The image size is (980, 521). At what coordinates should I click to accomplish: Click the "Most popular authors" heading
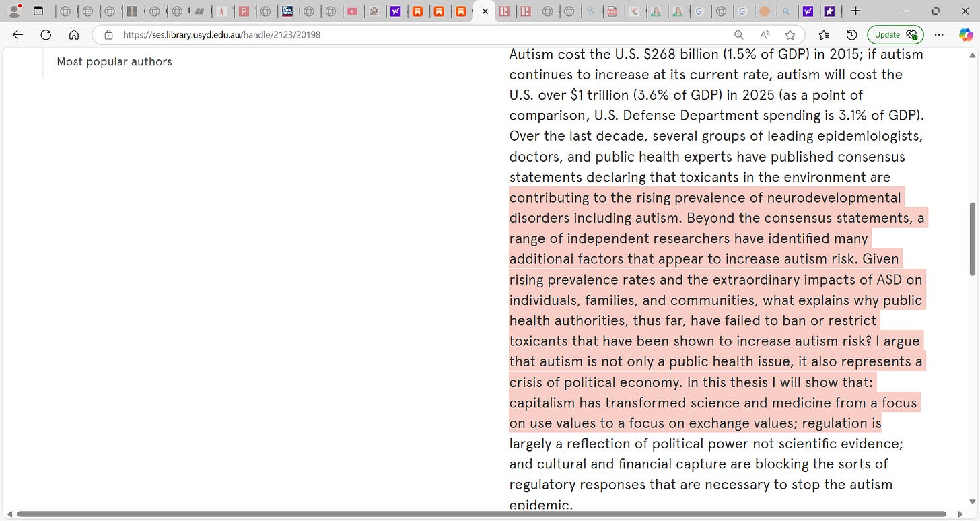[x=114, y=62]
